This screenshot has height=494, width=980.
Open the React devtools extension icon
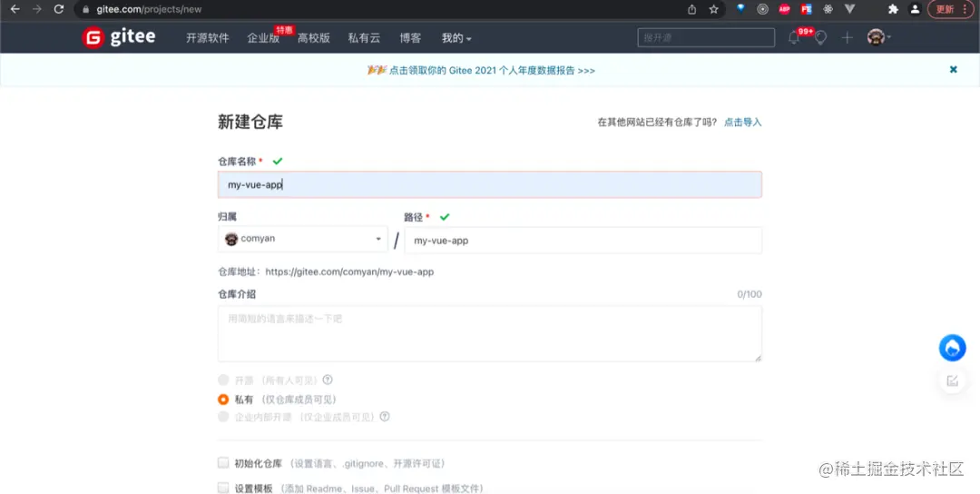828,9
